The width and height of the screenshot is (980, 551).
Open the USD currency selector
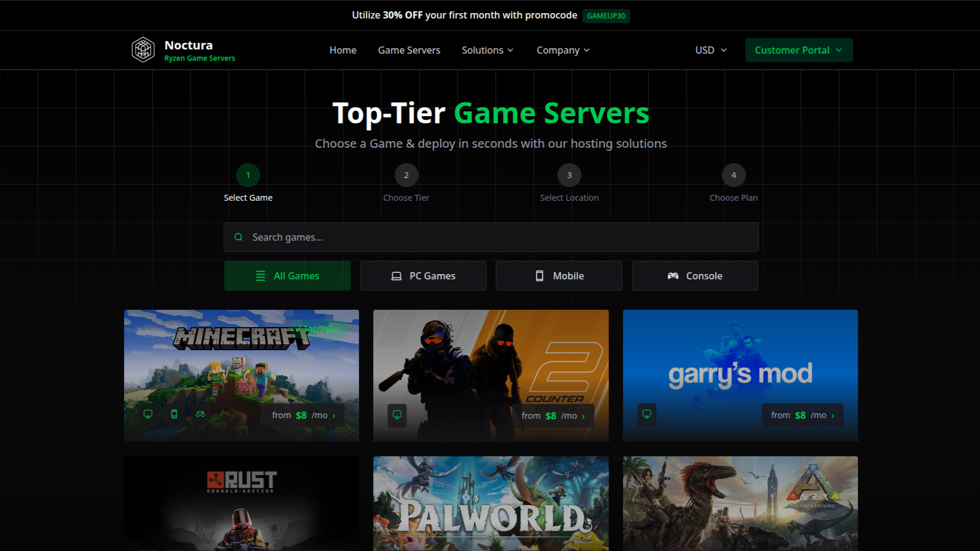click(711, 50)
